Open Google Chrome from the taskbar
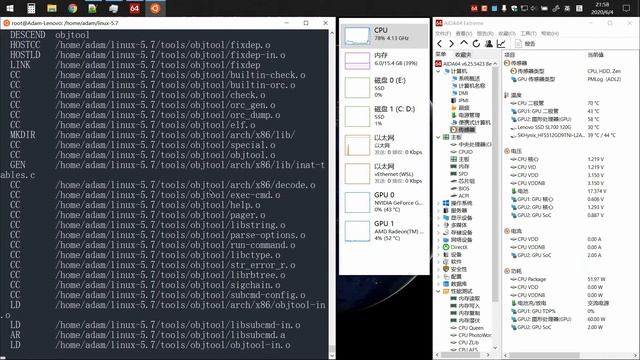This screenshot has width=640, height=360. click(73, 8)
